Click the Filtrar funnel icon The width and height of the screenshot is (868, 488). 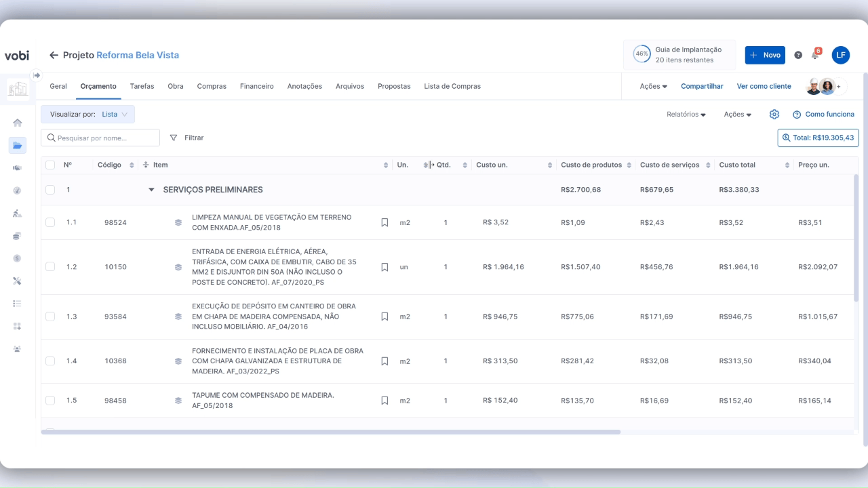coord(174,138)
